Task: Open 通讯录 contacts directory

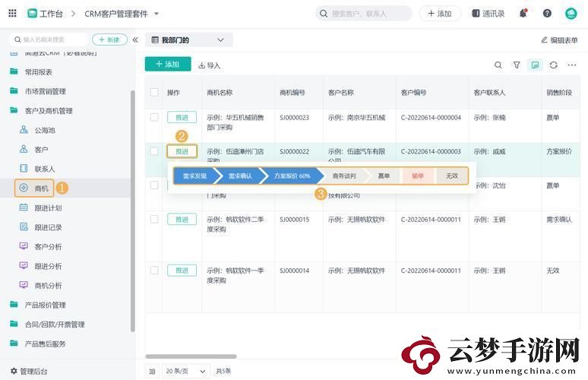Action: click(x=488, y=14)
